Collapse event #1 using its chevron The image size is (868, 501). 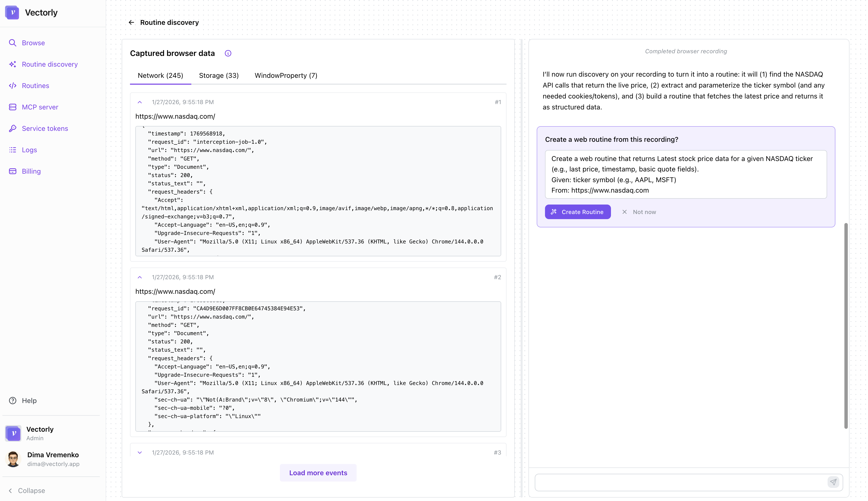pos(140,102)
